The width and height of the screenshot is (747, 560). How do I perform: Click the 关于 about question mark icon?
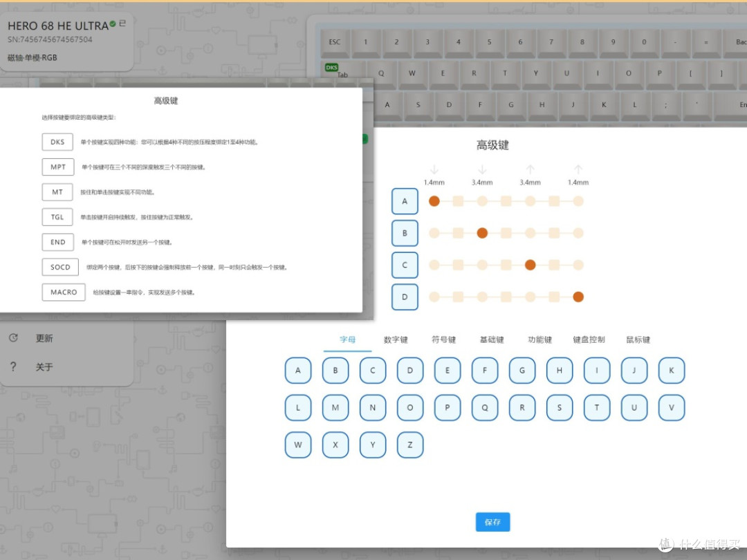[x=13, y=366]
